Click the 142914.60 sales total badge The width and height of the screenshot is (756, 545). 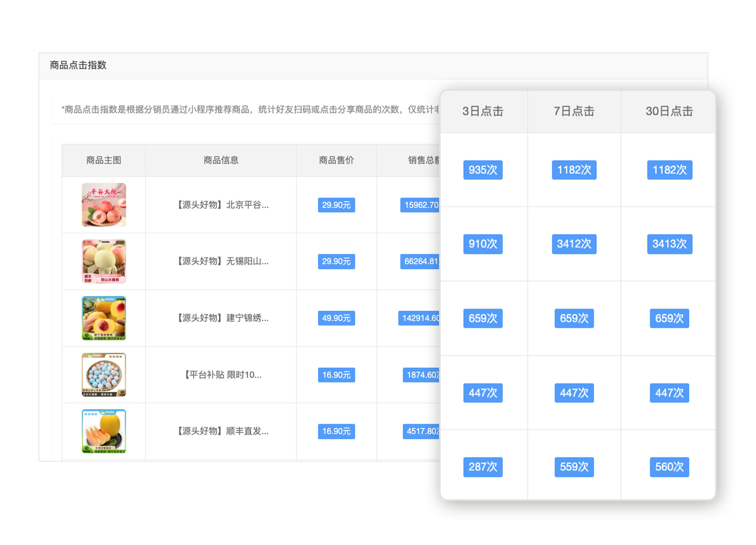point(419,318)
